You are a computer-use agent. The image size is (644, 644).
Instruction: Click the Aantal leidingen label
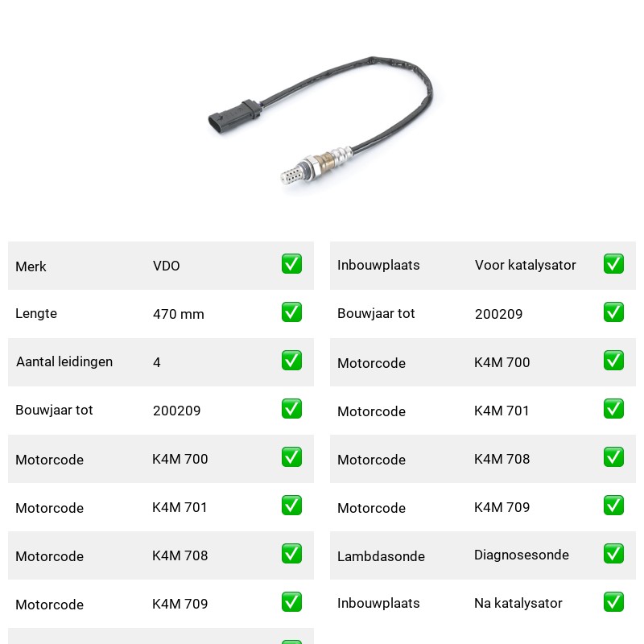click(64, 361)
